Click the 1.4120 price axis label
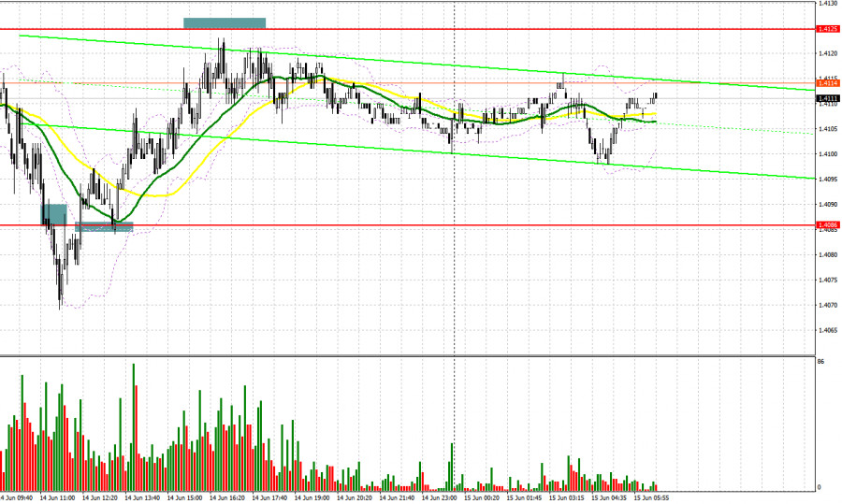 tap(828, 53)
